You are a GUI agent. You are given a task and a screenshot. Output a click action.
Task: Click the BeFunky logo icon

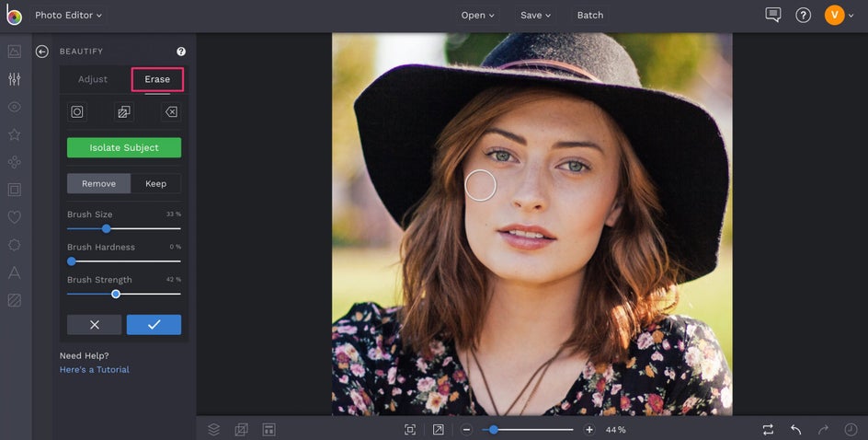(x=14, y=15)
